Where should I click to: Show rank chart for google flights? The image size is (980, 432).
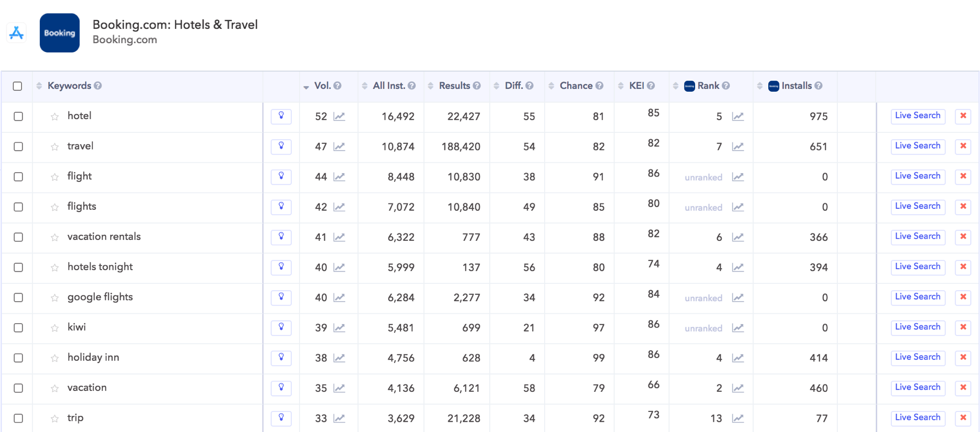[738, 298]
